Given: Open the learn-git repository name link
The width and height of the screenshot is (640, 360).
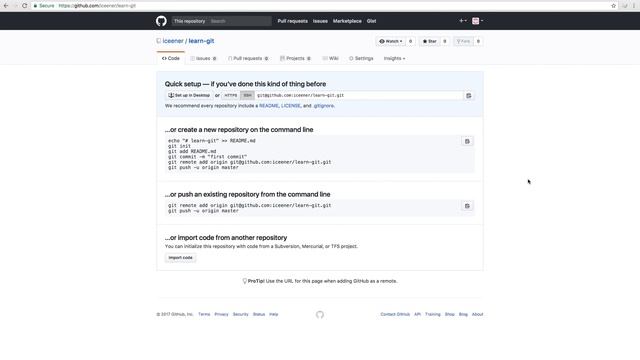Looking at the screenshot, I should 201,41.
